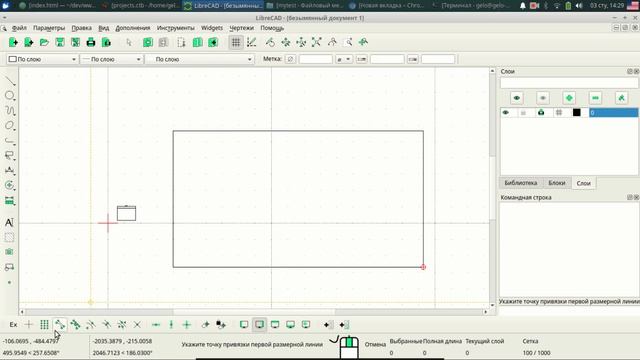Screen dimensions: 640x360
Task: Click the Print icon
Action: click(x=91, y=42)
